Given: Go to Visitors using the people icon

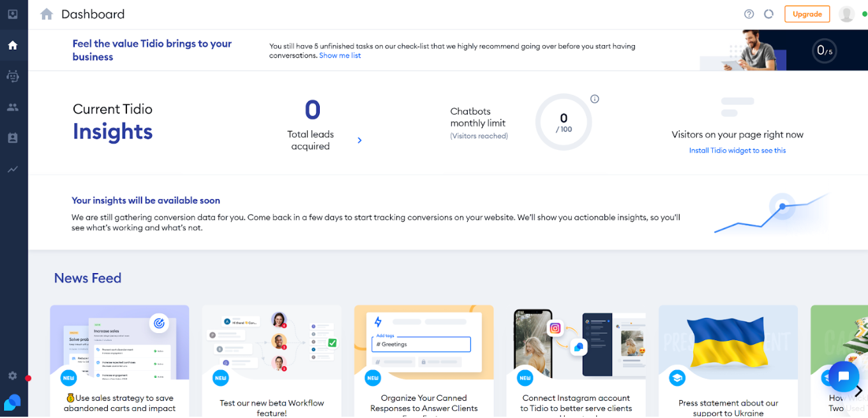Looking at the screenshot, I should 13,107.
